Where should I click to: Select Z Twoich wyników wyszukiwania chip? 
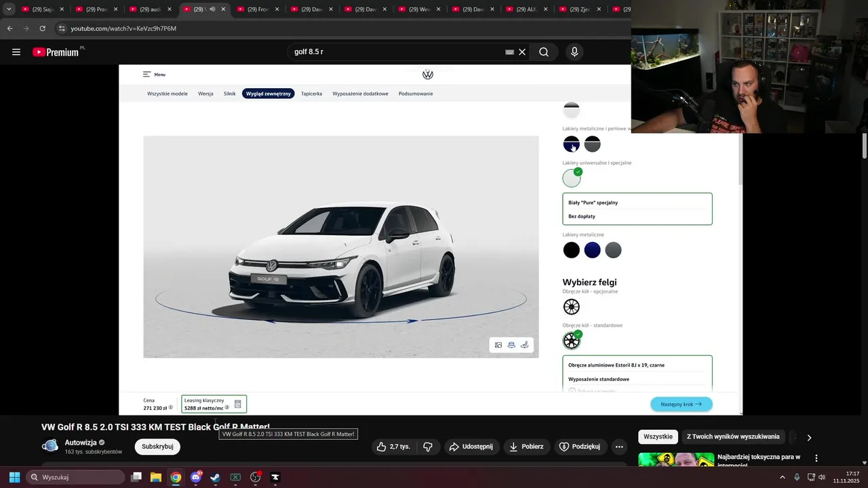tap(733, 436)
